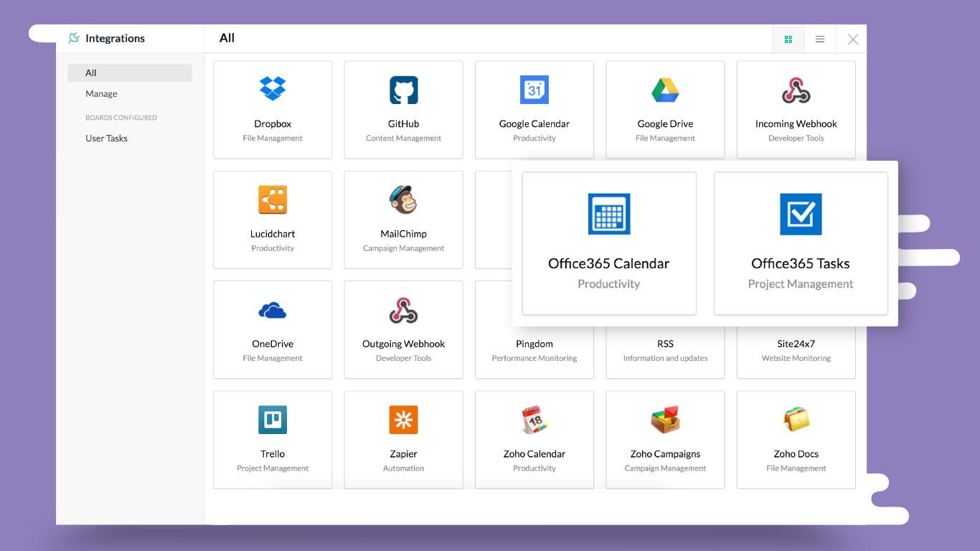Click the Dropbox name label
Viewport: 980px width, 551px height.
tap(273, 123)
